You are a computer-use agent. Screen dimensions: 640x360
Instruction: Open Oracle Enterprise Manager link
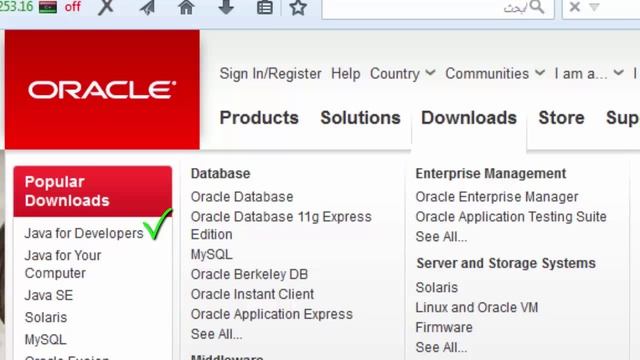[497, 197]
